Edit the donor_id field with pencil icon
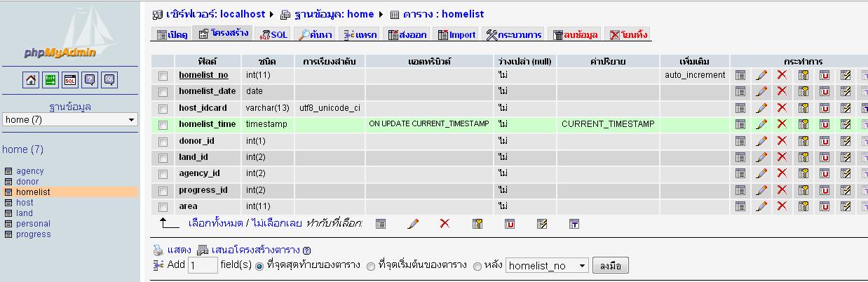 click(761, 141)
